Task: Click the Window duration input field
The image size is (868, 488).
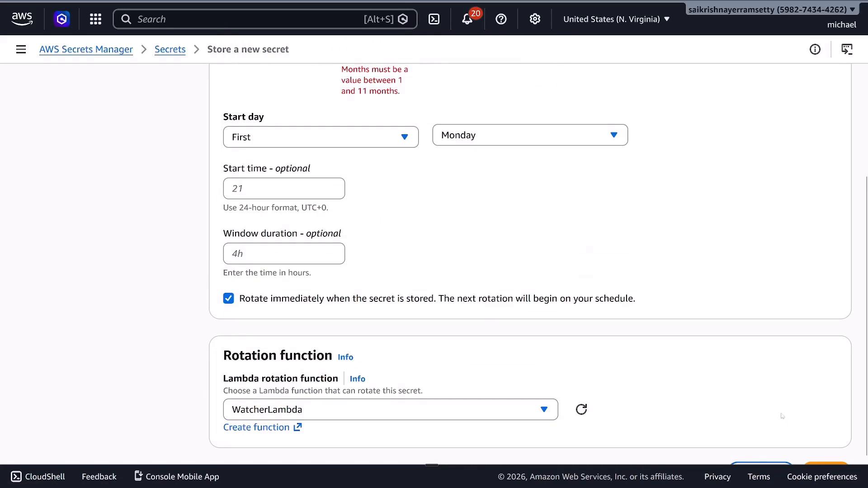Action: [284, 253]
